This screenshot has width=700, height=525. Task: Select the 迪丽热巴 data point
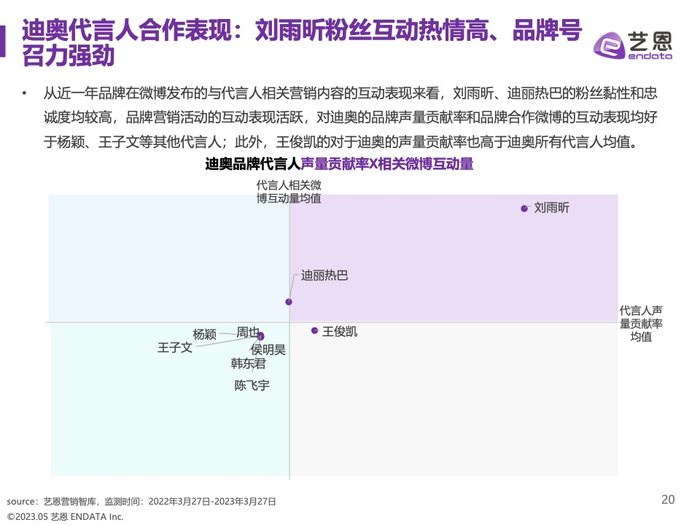[289, 302]
